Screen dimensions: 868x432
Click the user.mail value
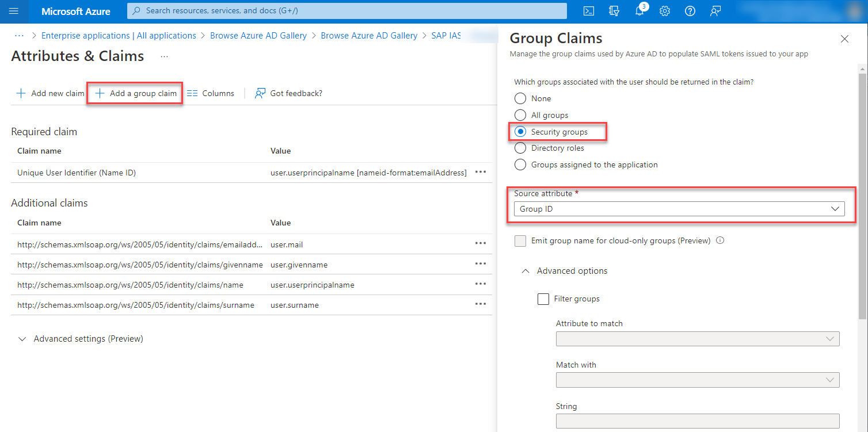[287, 244]
